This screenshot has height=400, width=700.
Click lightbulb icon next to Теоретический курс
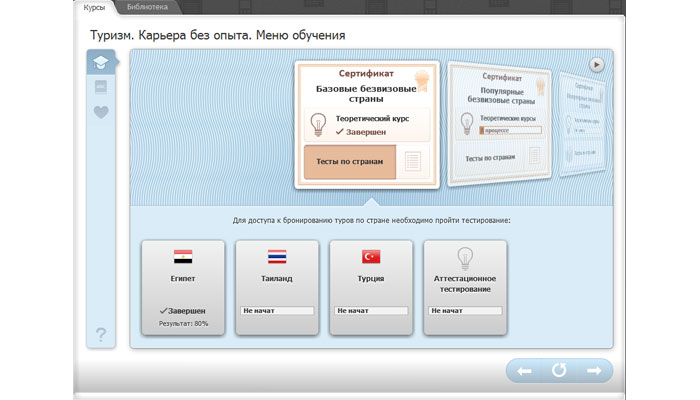pos(318,124)
